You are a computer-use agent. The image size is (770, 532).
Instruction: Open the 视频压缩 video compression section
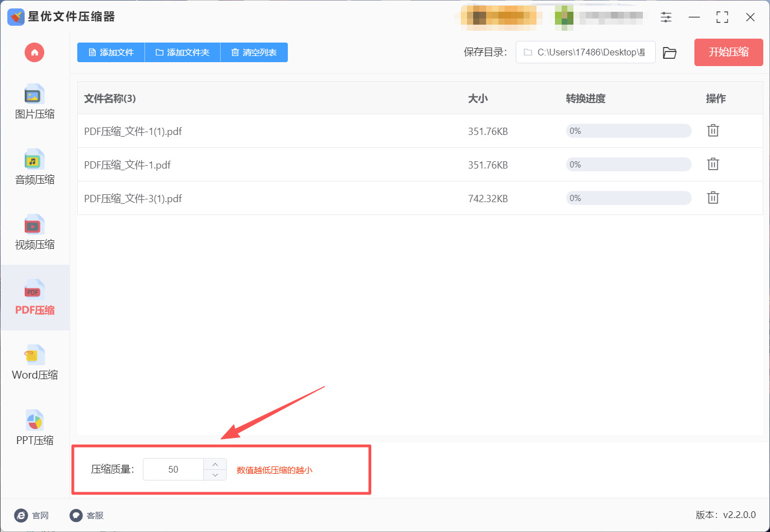35,233
